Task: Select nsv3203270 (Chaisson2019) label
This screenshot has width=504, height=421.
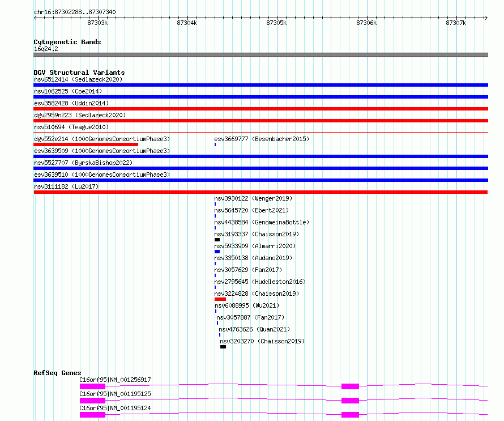Action: [x=262, y=341]
